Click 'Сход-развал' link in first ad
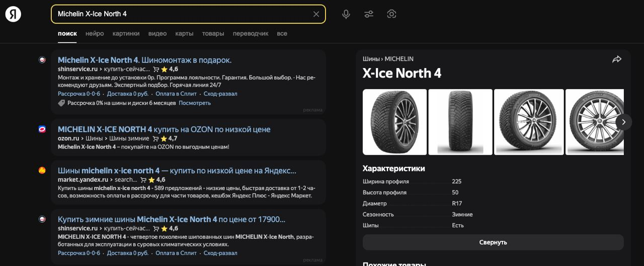The height and width of the screenshot is (266, 644). tap(220, 94)
